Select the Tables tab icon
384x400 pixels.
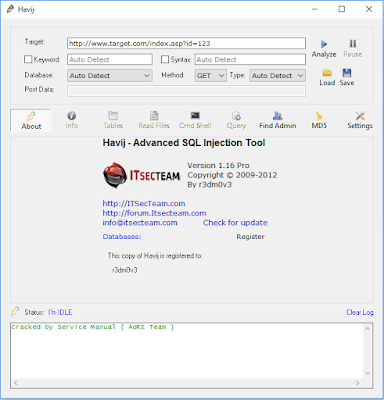coord(113,116)
